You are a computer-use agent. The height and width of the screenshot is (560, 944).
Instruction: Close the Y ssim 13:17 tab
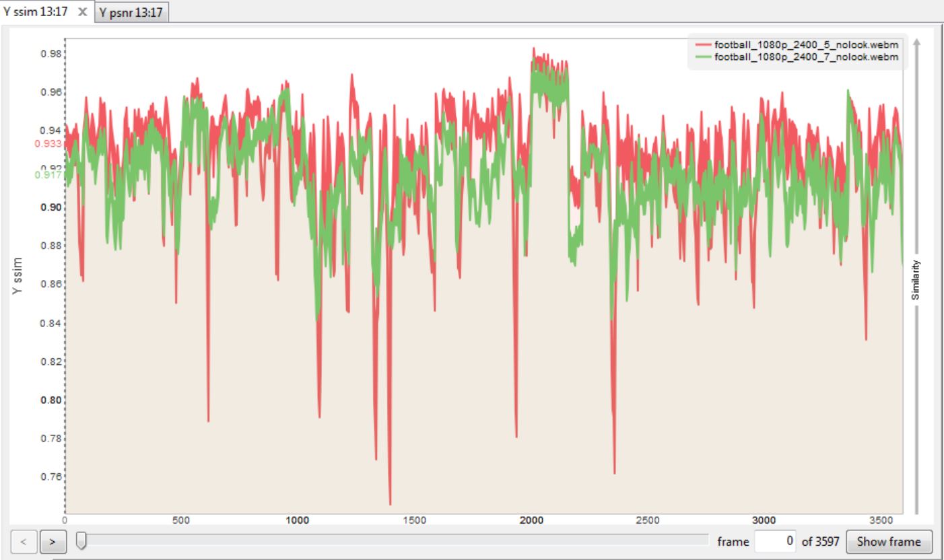pos(83,12)
